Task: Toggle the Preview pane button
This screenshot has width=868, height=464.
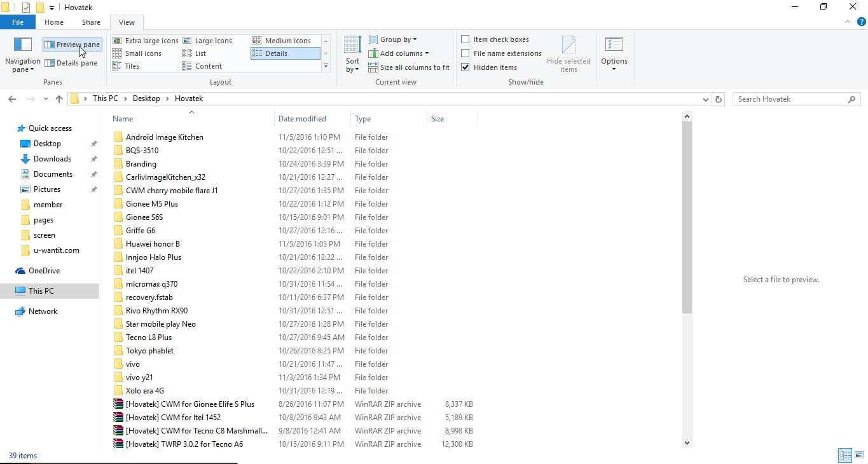Action: [x=72, y=44]
